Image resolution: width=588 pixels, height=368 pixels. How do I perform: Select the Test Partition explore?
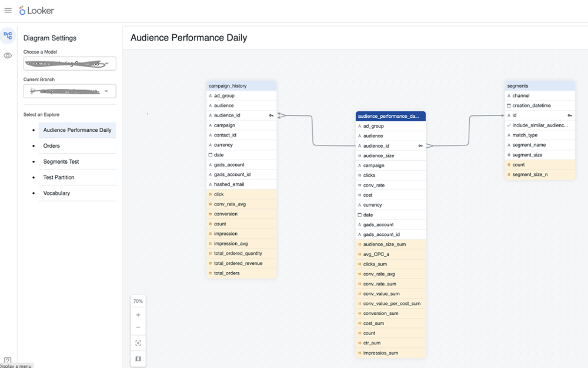[58, 177]
